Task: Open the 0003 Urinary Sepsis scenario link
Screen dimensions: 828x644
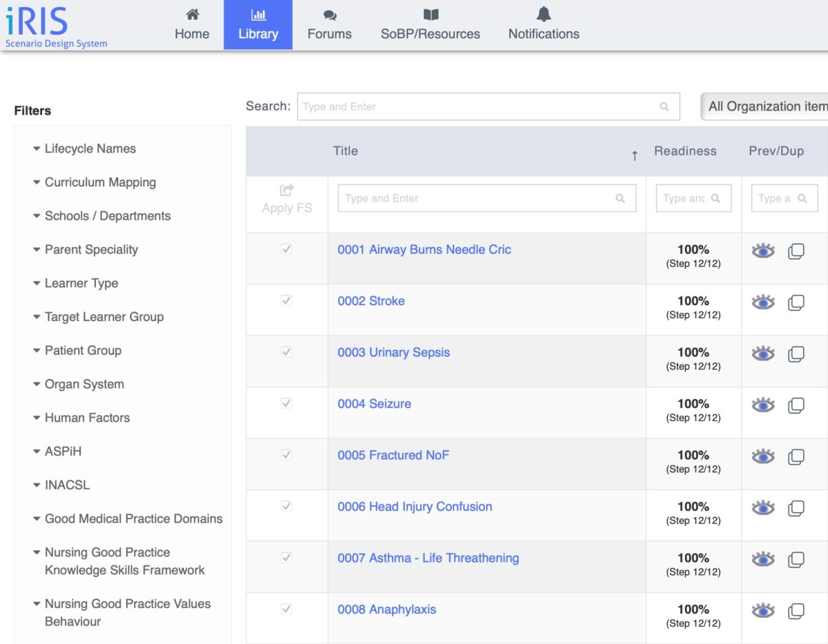Action: pos(393,352)
